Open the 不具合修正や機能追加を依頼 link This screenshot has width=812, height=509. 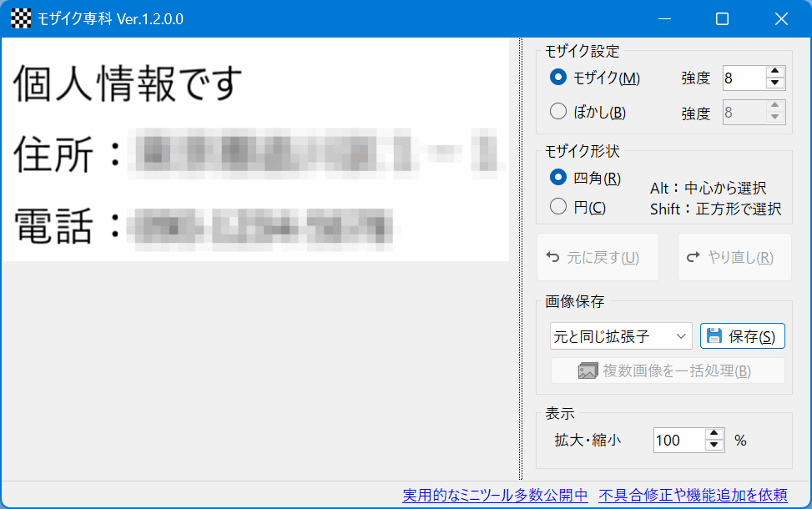tap(693, 495)
